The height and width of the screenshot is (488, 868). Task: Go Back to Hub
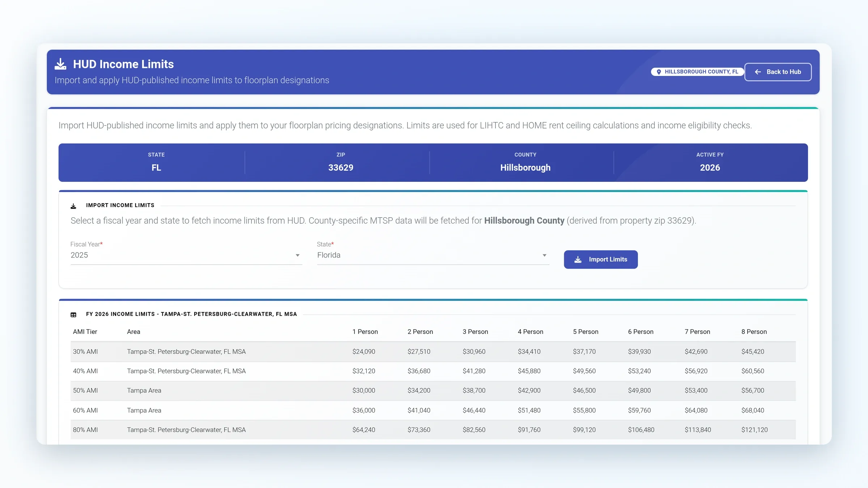click(x=778, y=72)
